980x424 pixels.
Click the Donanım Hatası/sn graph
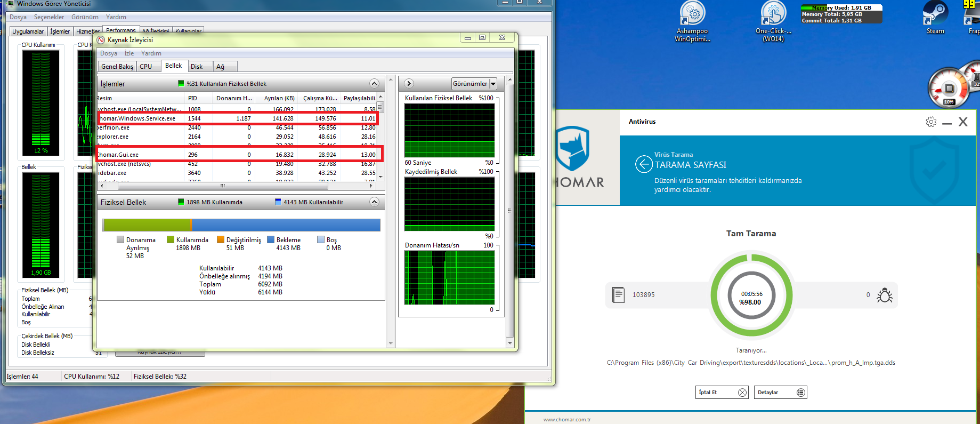(450, 277)
